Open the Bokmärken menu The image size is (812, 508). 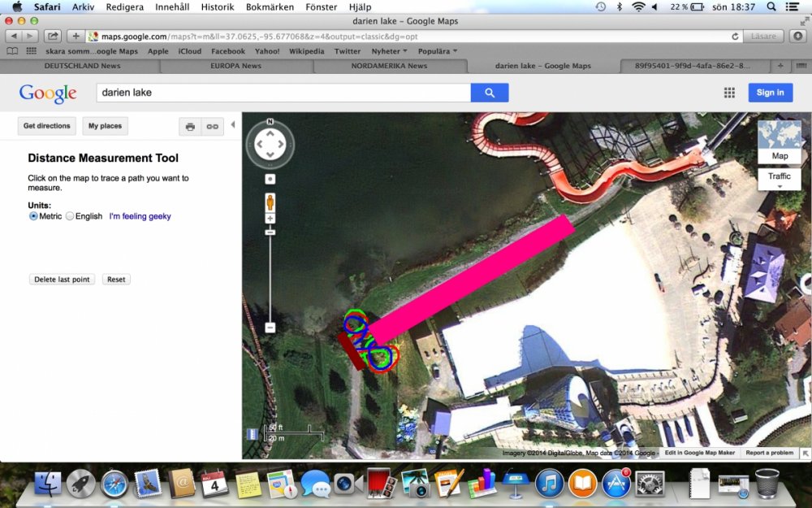tap(268, 7)
